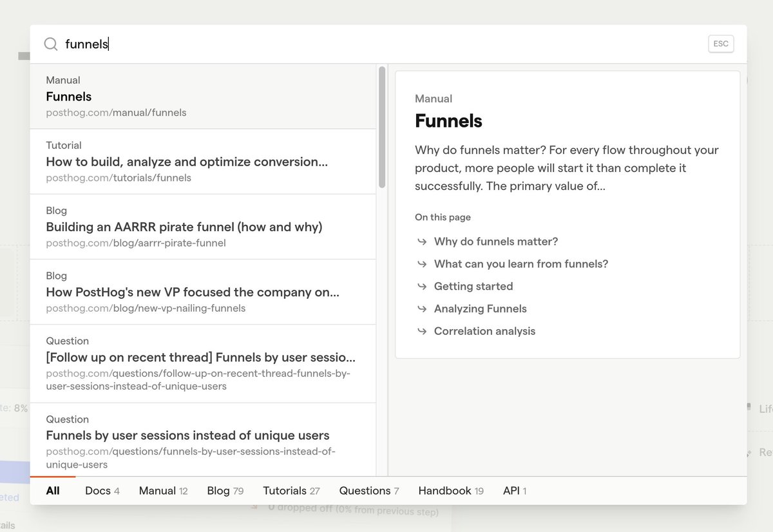
Task: Click the posthog.com/blog/new-vp-nailing-funnels URL text
Action: tap(146, 309)
